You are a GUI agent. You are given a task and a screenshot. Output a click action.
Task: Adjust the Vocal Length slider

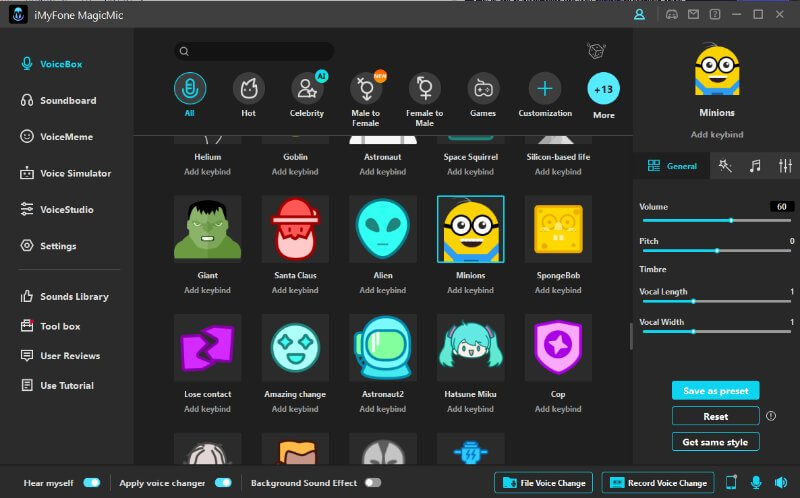pyautogui.click(x=717, y=302)
